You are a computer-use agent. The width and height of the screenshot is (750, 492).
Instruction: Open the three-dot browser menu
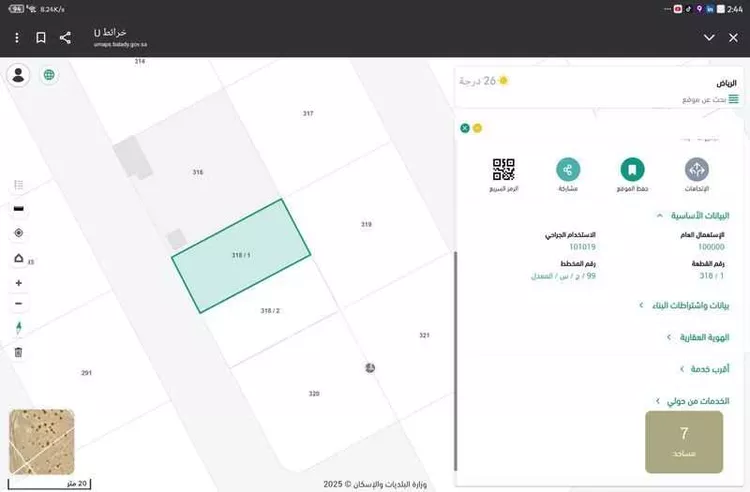click(17, 38)
